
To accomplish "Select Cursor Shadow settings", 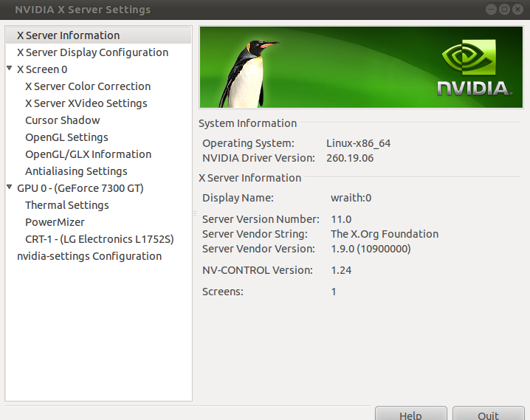I will tap(63, 120).
